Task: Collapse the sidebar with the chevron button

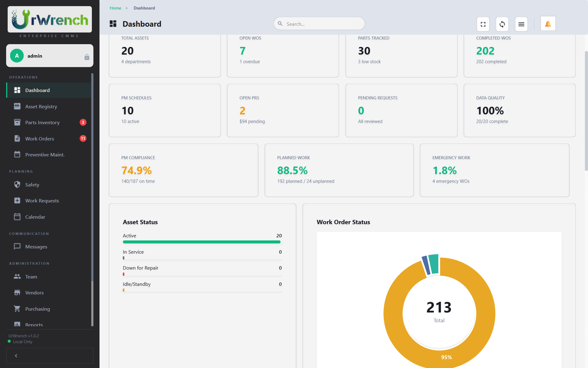Action: pyautogui.click(x=16, y=355)
